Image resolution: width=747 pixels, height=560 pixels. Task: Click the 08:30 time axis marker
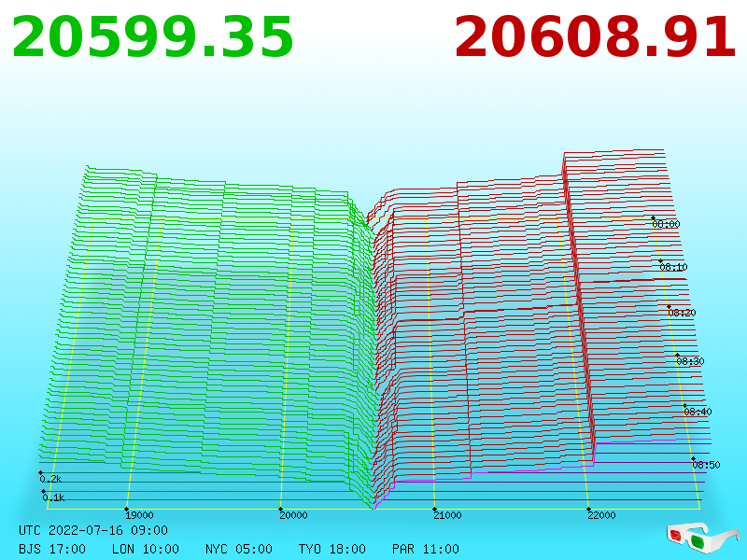[x=690, y=361]
